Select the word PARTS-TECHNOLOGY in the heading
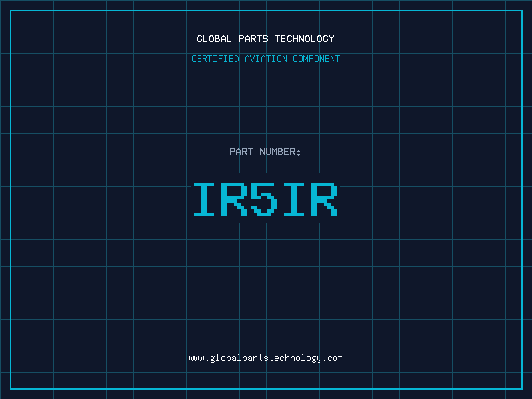The height and width of the screenshot is (399, 532). (286, 39)
